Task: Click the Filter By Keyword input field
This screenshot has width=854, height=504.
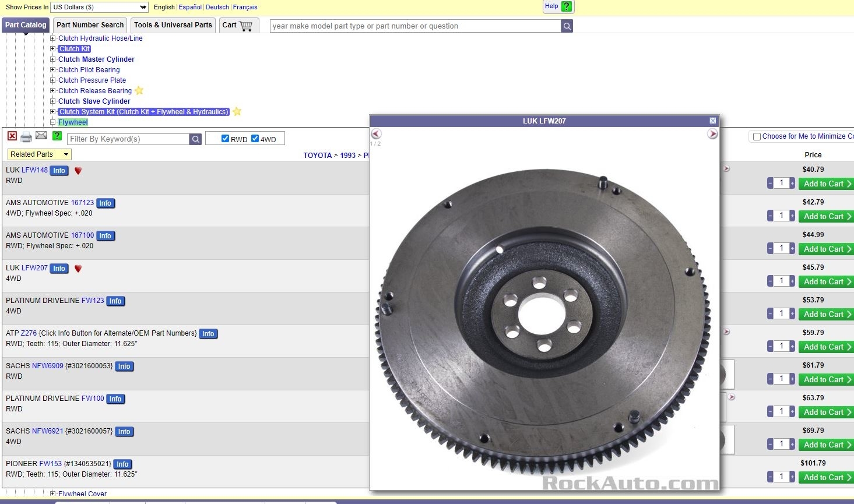Action: coord(128,139)
